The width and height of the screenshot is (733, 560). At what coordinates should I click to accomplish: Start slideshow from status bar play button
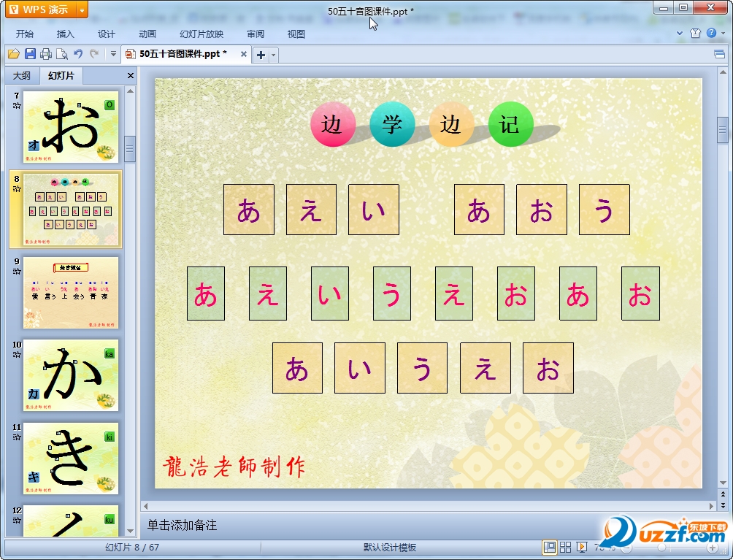tap(582, 547)
